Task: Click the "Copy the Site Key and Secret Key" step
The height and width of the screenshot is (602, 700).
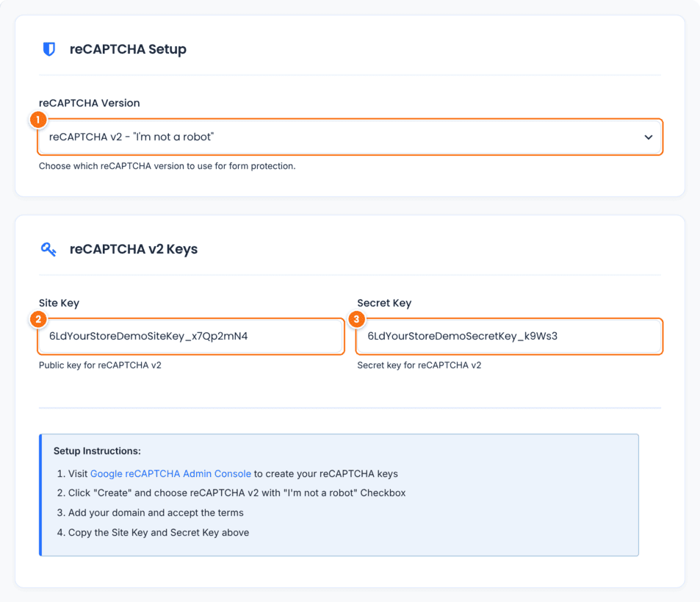Action: (153, 532)
